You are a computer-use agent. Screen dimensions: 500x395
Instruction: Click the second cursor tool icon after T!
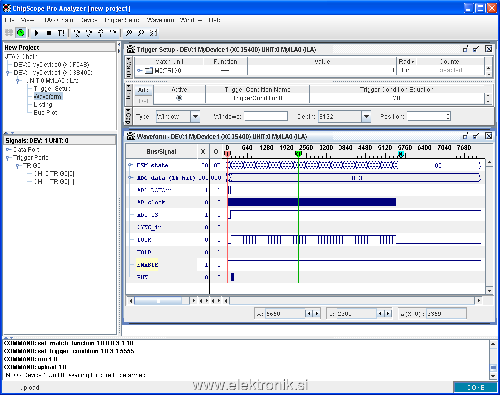(x=89, y=33)
